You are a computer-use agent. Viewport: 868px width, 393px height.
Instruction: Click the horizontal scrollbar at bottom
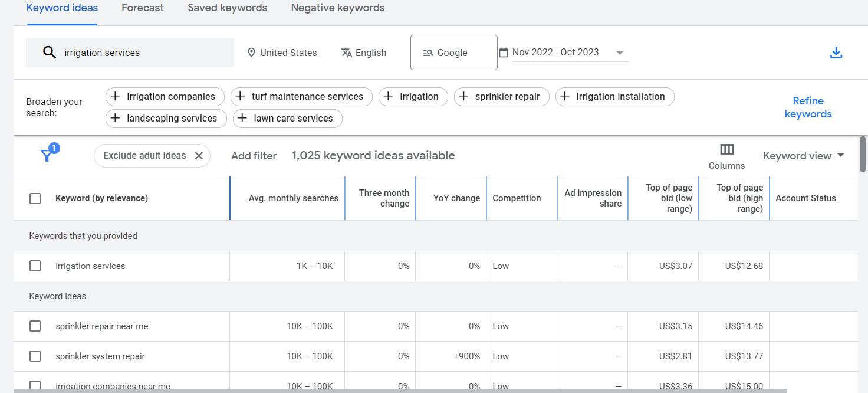coord(400,391)
